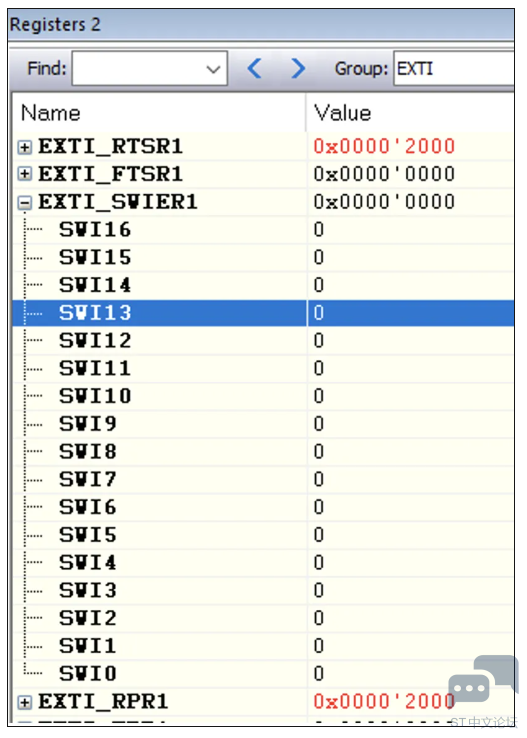Select the SWI7 bit field

(88, 480)
